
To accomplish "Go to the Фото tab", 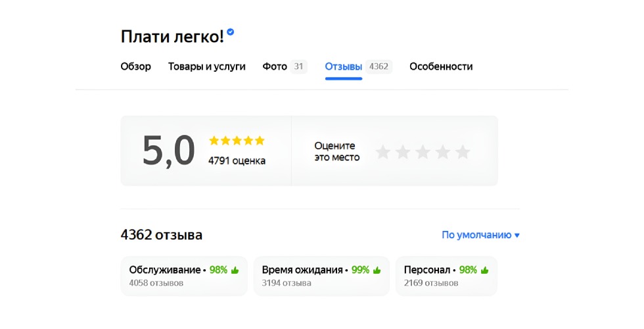I will click(x=284, y=66).
